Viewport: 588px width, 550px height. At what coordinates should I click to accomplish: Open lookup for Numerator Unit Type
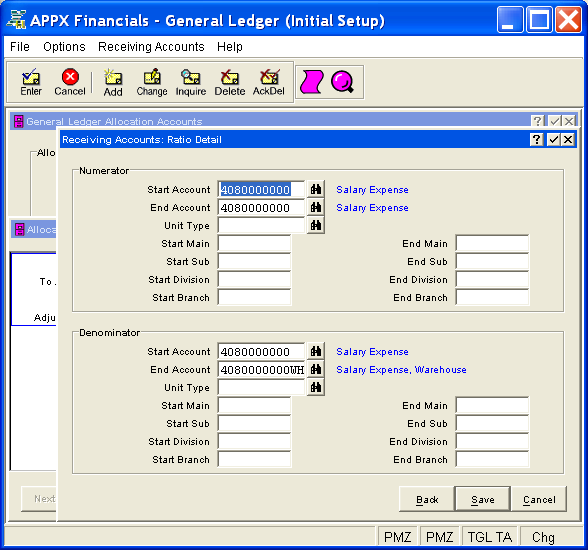point(316,225)
